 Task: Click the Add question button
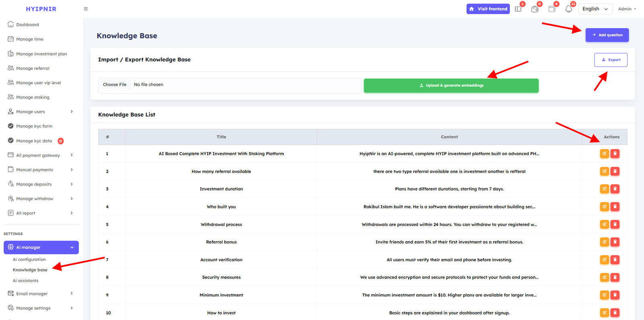[x=607, y=35]
